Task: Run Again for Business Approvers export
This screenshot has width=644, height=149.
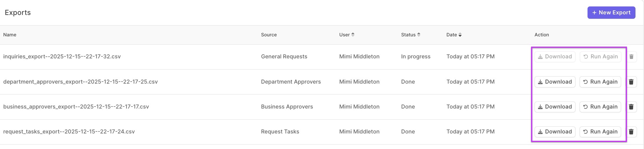Action: (600, 107)
